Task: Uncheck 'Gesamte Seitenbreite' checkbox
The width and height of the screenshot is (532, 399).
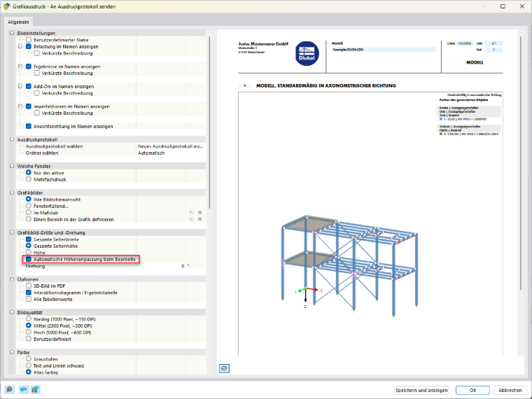Action: [29, 239]
